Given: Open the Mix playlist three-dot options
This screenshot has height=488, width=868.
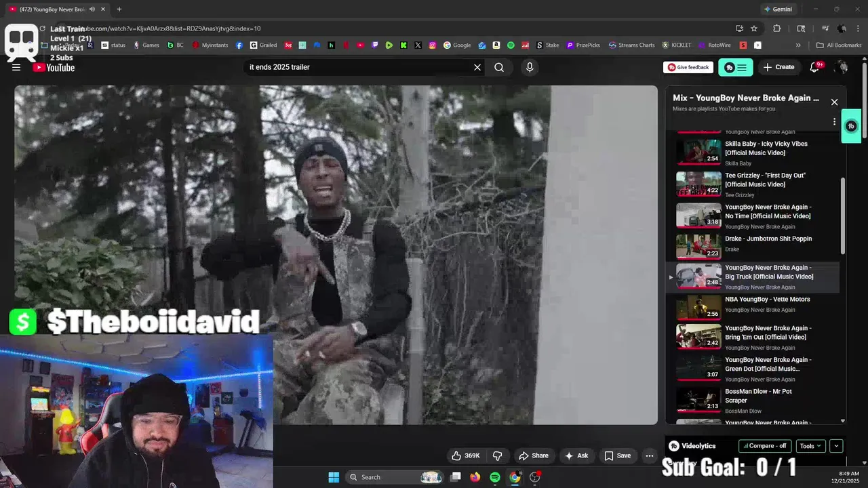Looking at the screenshot, I should [x=834, y=121].
